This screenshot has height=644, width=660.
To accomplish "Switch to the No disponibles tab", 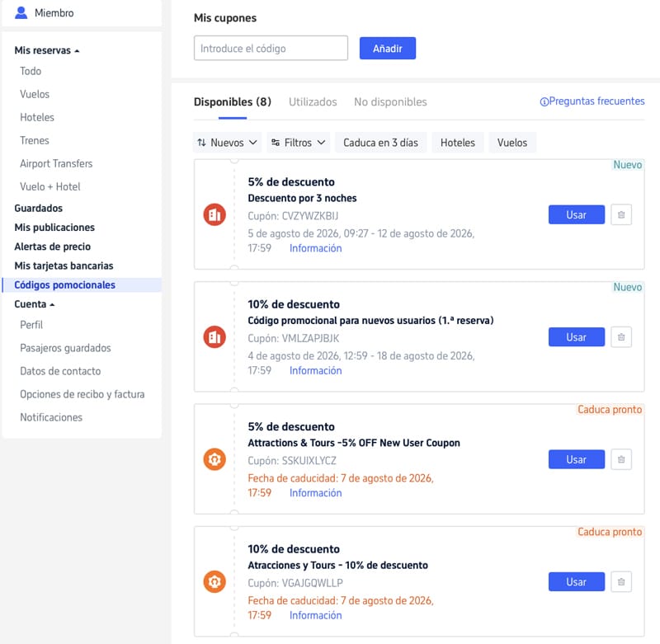I will click(390, 102).
